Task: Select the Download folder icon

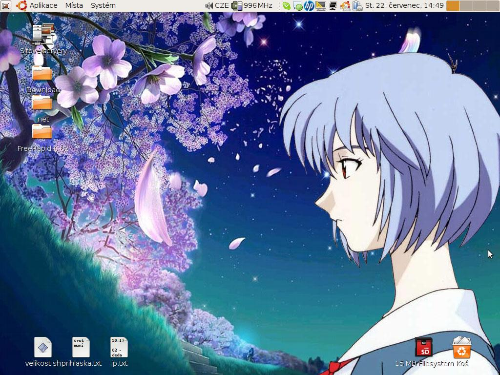Action: pyautogui.click(x=42, y=73)
